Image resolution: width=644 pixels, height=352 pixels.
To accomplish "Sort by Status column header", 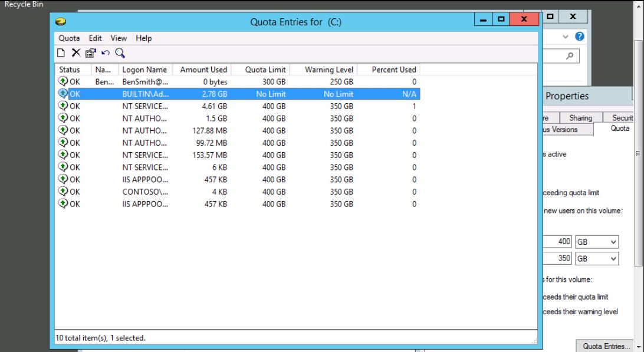I will (73, 70).
